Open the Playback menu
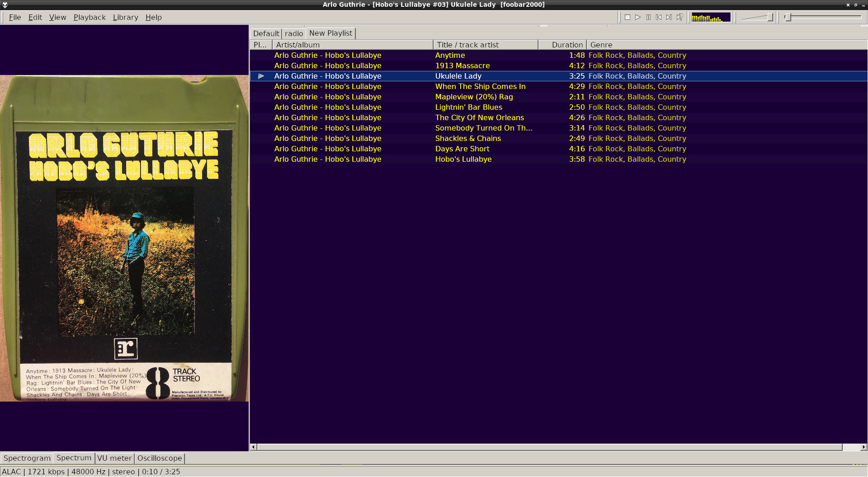Screen dimensions: 868x477 pos(90,18)
